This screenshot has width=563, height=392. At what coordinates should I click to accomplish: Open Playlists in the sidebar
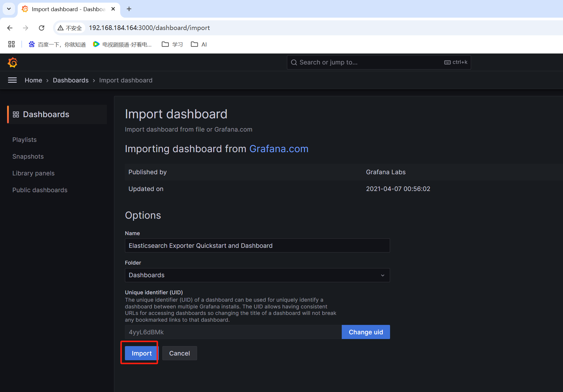coord(24,140)
